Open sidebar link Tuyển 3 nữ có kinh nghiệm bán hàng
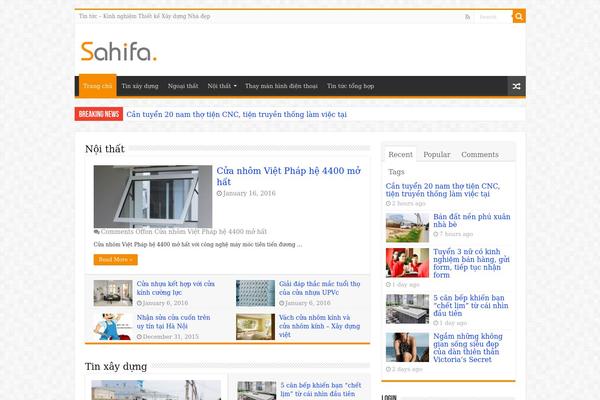Viewport: 600px width, 400px height. click(471, 263)
